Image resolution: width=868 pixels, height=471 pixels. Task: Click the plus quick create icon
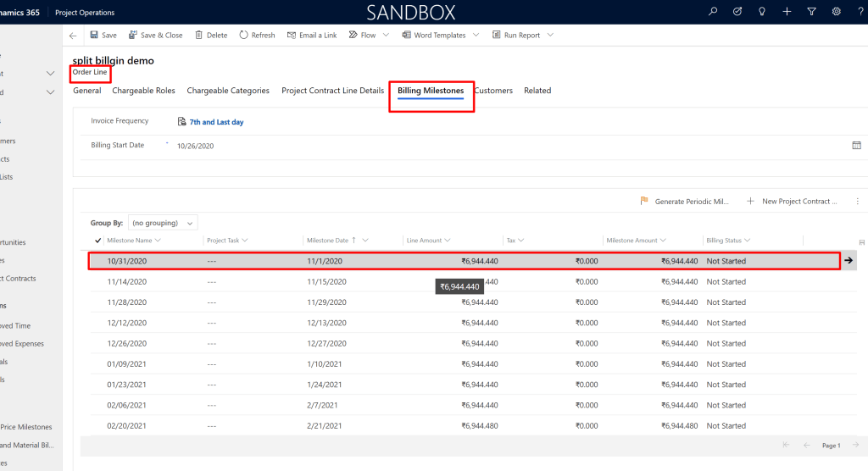tap(787, 12)
